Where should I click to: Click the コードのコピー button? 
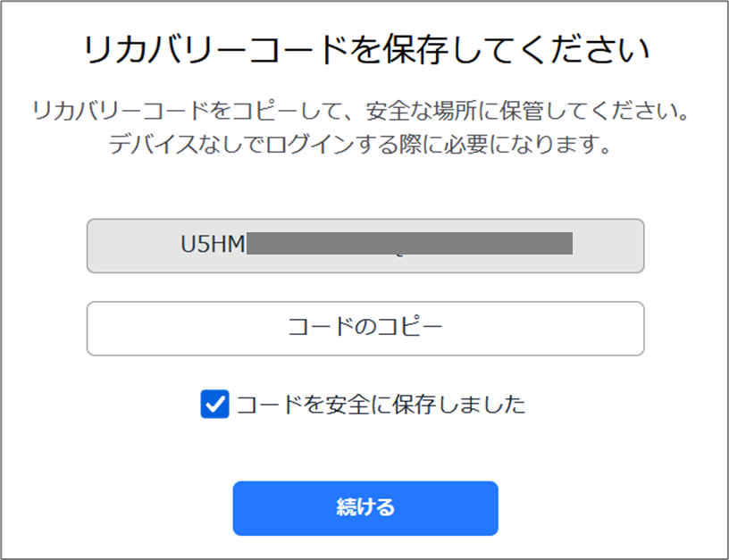point(364,328)
